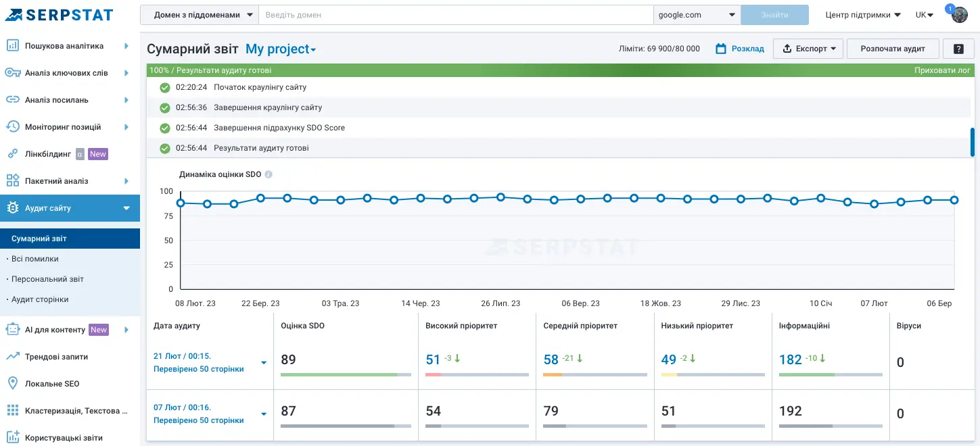Expand the 21 Лют audit date row
The image size is (980, 446).
click(x=264, y=363)
